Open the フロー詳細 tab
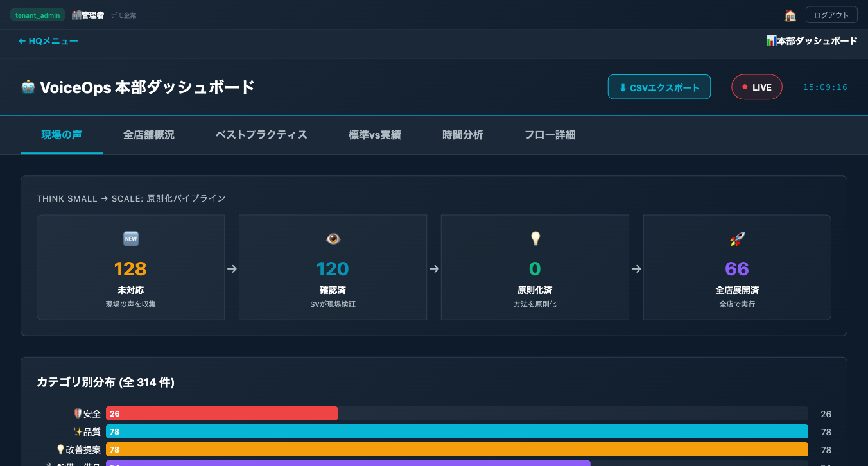 tap(550, 135)
